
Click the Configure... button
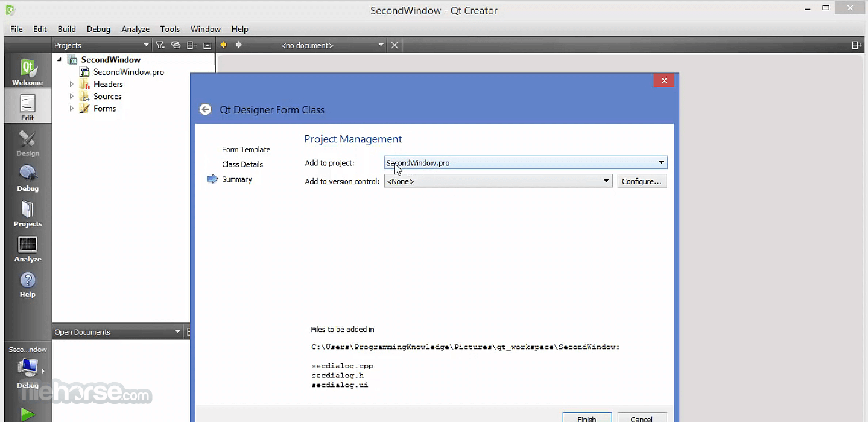click(x=642, y=181)
